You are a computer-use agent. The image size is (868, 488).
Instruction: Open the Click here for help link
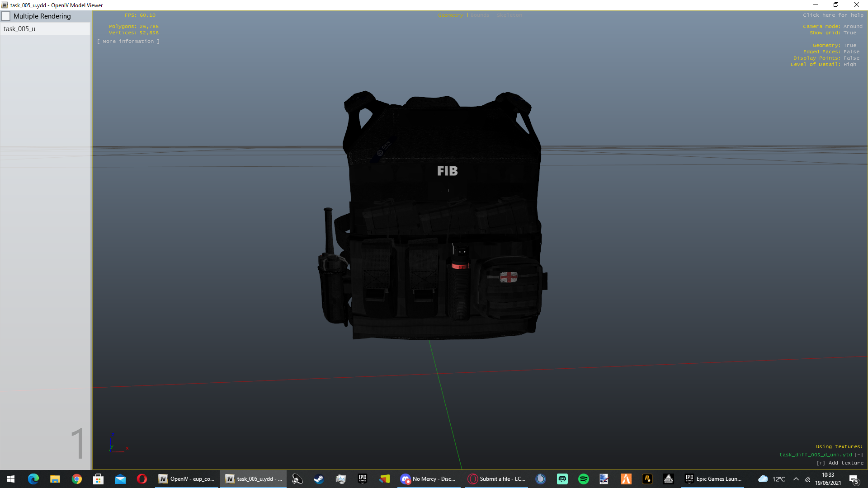click(x=833, y=15)
